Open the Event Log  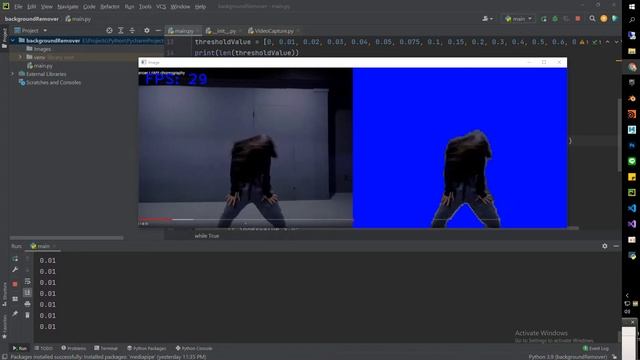[x=596, y=348]
